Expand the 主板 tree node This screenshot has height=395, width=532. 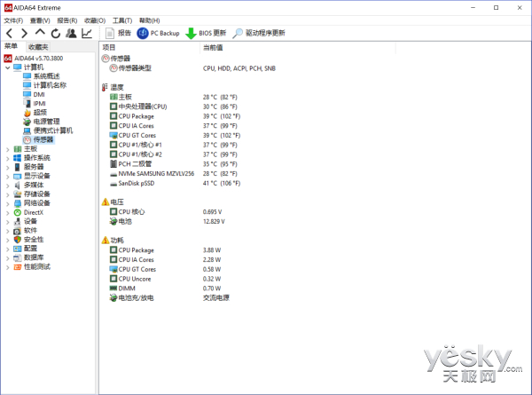(8, 149)
